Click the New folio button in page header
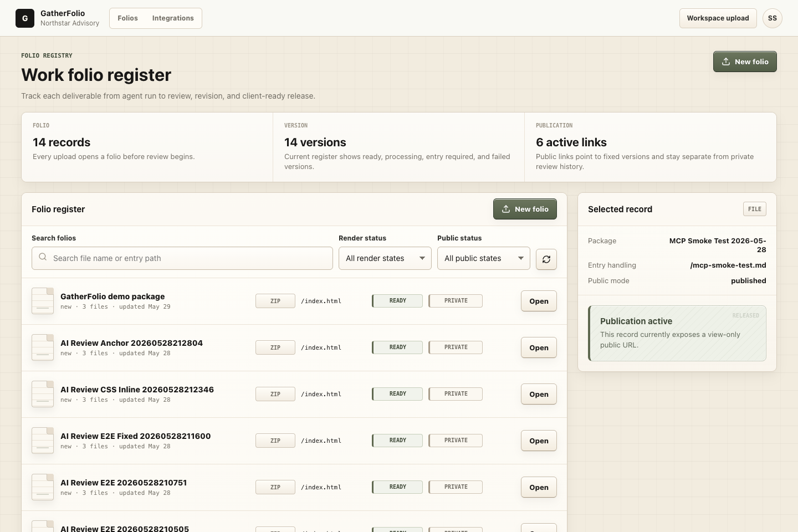The image size is (798, 532). tap(745, 62)
